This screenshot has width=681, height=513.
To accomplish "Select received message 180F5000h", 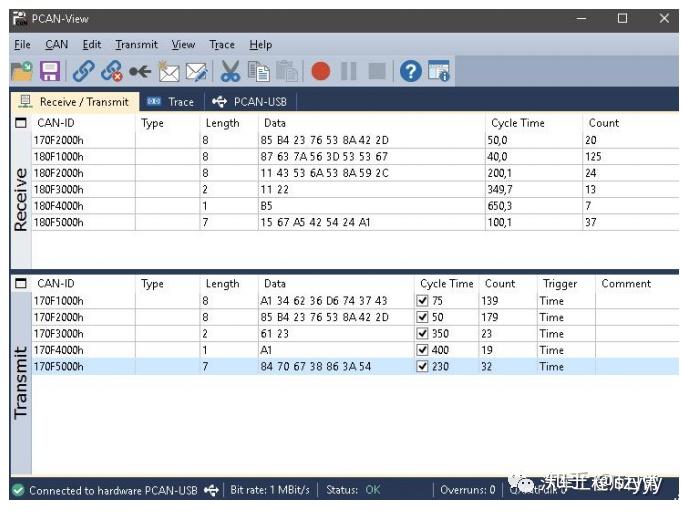I will pos(355,222).
